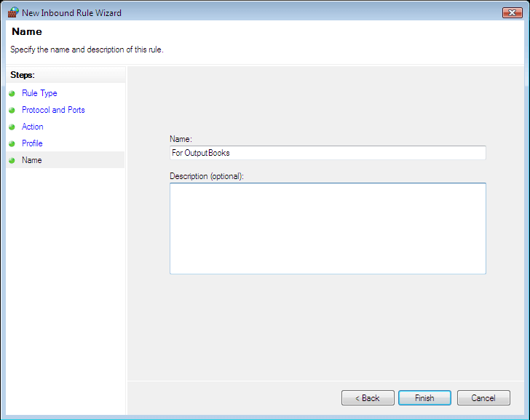
Task: Click the Name field containing For OutputBooks
Action: coord(328,153)
